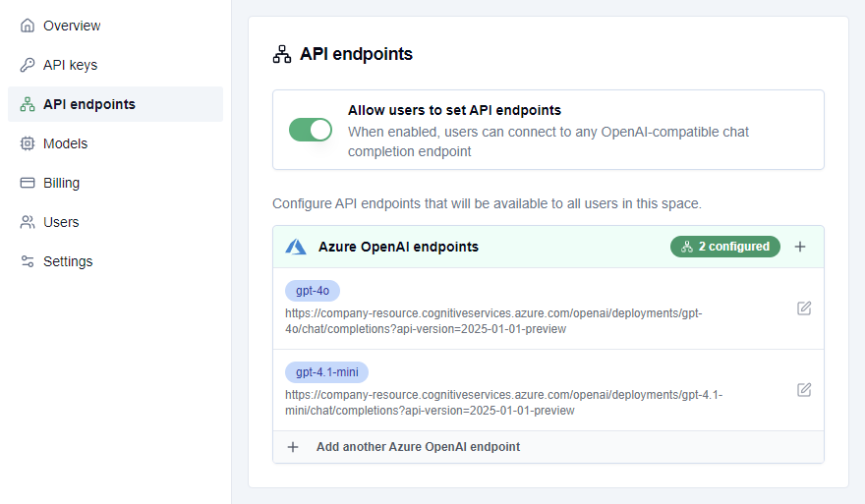This screenshot has height=504, width=865.
Task: Click the Models chip icon in sidebar
Action: (28, 143)
